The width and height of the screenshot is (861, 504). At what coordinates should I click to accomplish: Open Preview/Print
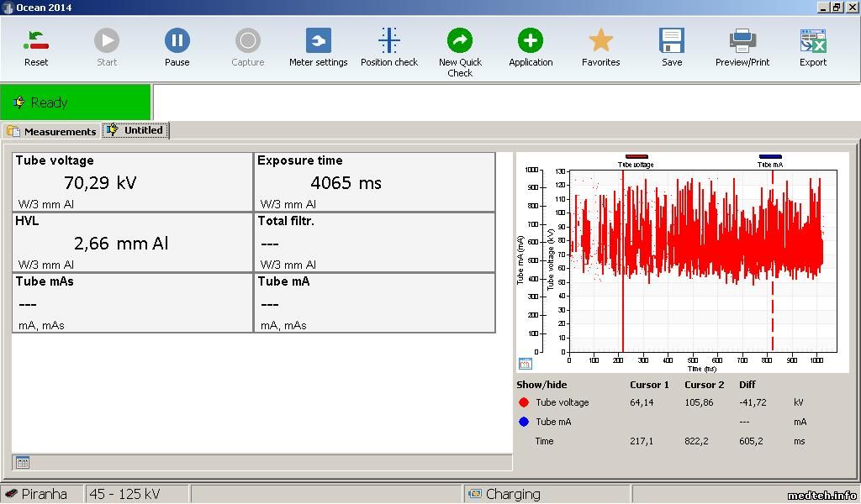click(742, 41)
